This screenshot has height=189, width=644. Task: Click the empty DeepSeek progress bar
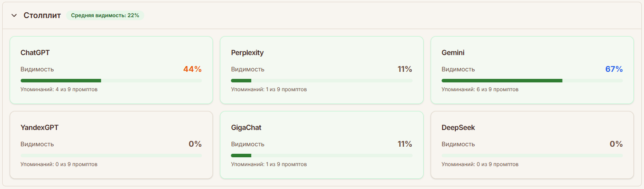[532, 156]
